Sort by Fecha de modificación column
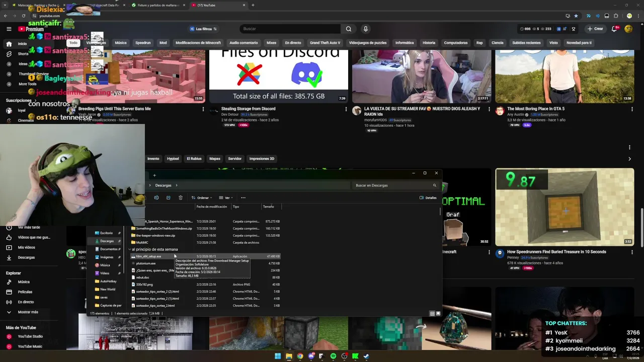The image size is (644, 362). 212,207
